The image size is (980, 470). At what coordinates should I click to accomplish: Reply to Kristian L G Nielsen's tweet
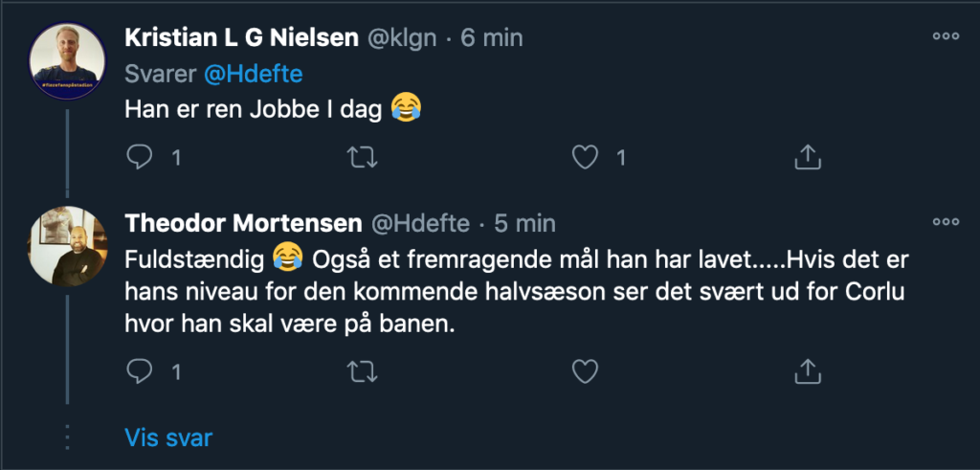[140, 157]
